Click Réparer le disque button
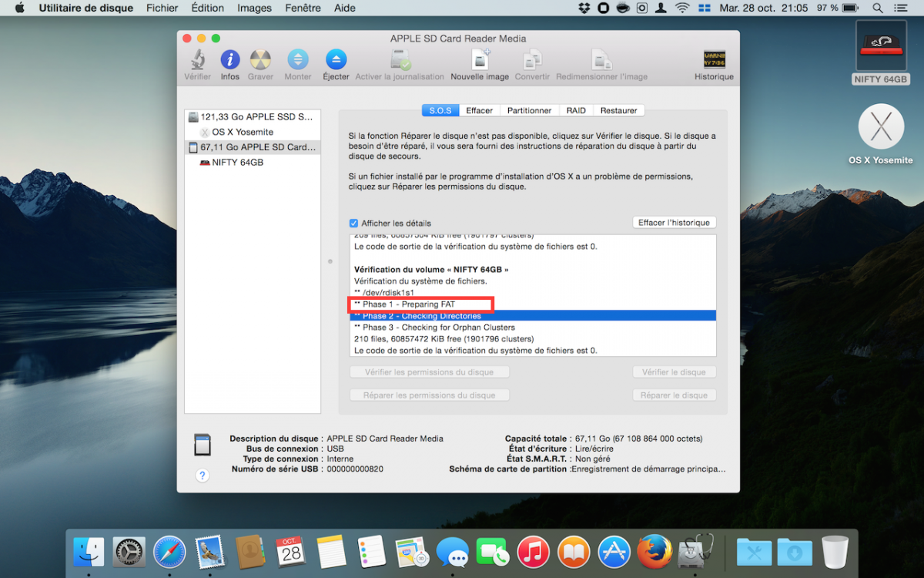 pos(675,395)
